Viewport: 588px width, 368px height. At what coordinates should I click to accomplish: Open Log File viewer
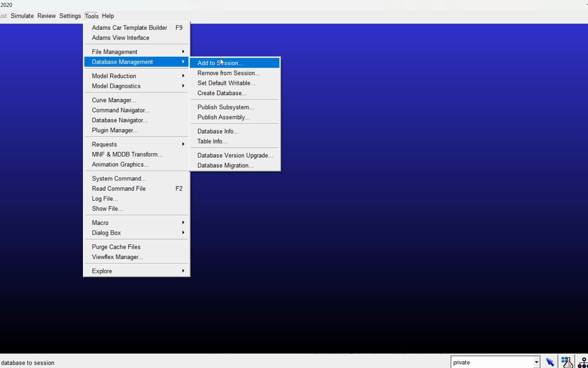point(136,199)
